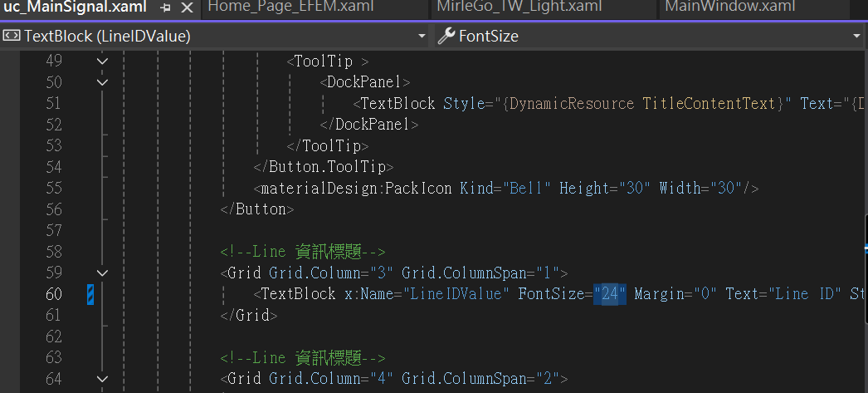Click the wrench icon beside FontSize
The height and width of the screenshot is (393, 868).
tap(446, 36)
